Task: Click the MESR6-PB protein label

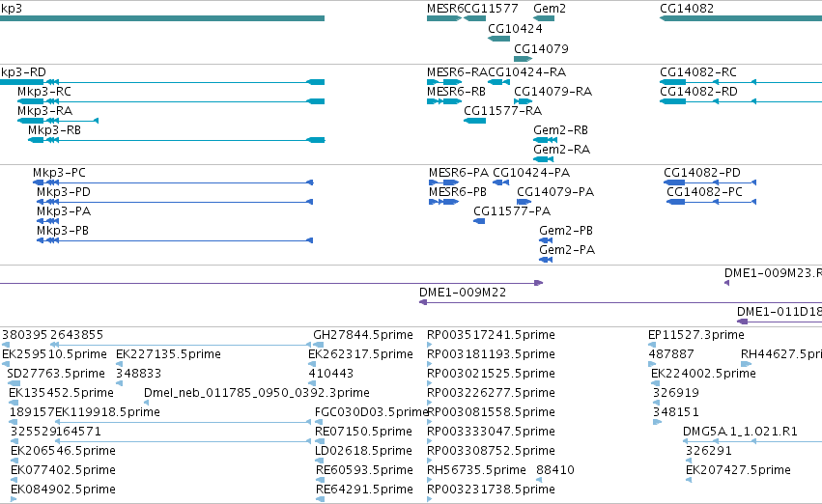Action: click(x=458, y=192)
